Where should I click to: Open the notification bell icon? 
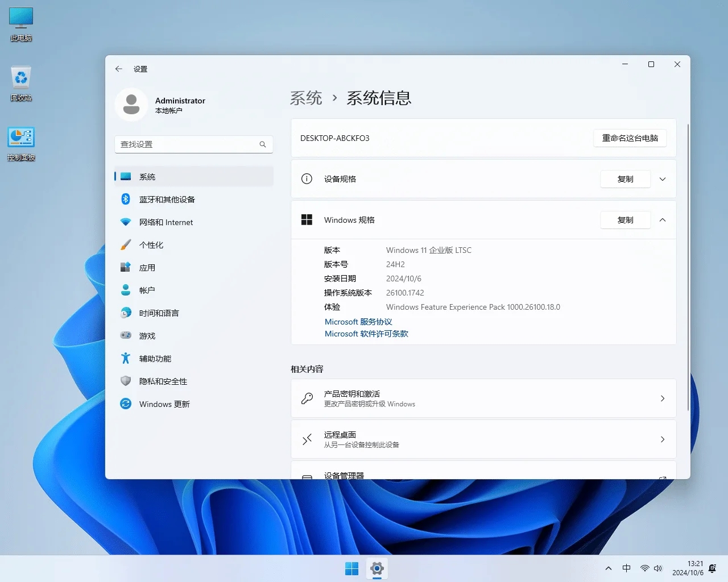click(713, 568)
